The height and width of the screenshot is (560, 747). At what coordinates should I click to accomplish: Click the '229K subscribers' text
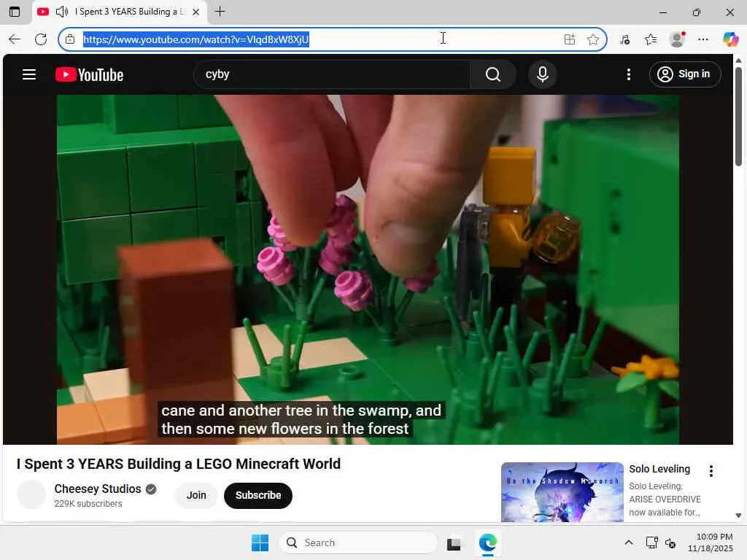(88, 504)
